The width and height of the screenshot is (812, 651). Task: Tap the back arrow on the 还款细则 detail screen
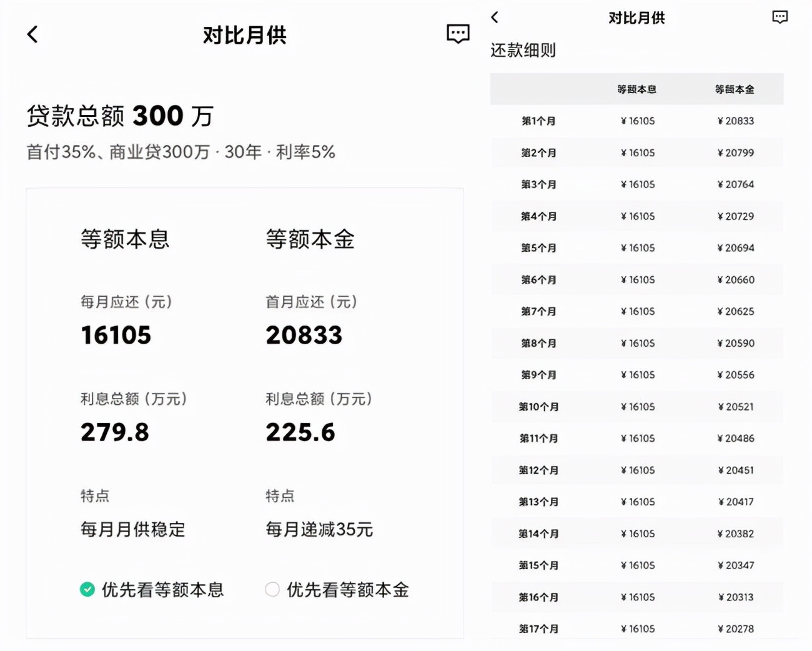click(494, 18)
